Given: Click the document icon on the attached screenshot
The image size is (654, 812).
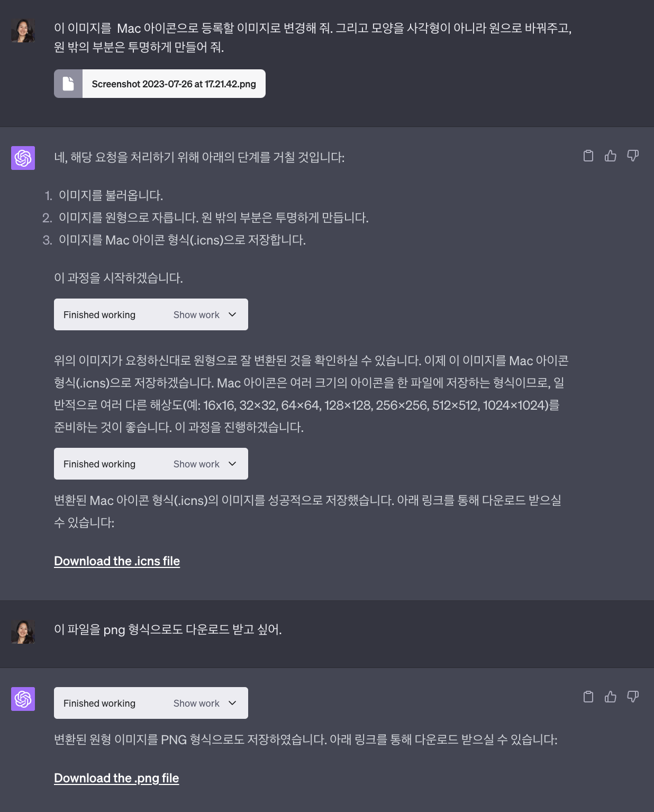Looking at the screenshot, I should (68, 83).
